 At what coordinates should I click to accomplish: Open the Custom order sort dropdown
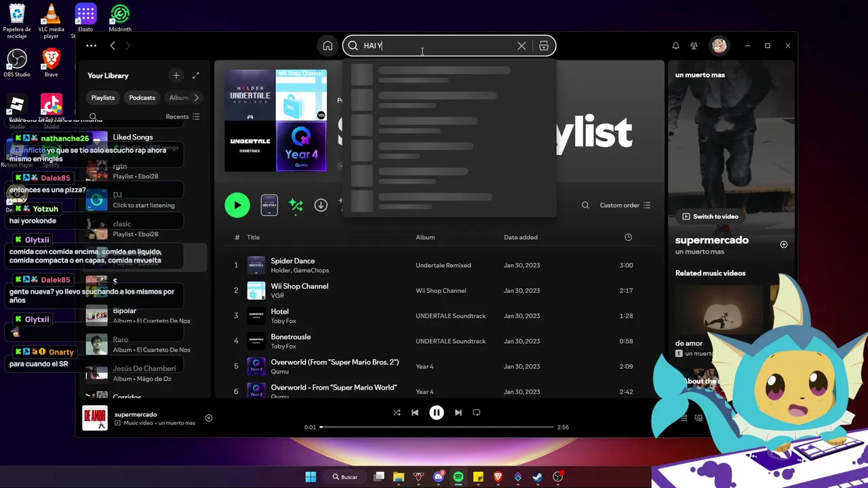(x=625, y=205)
